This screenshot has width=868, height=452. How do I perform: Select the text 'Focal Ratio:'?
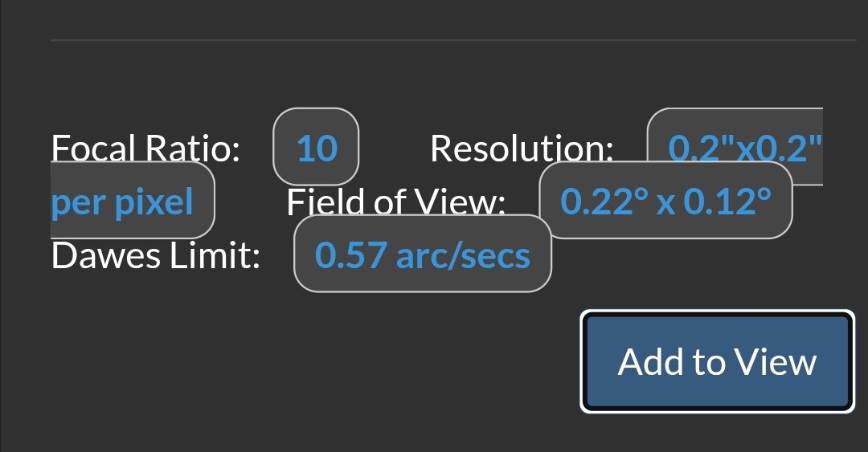tap(145, 148)
